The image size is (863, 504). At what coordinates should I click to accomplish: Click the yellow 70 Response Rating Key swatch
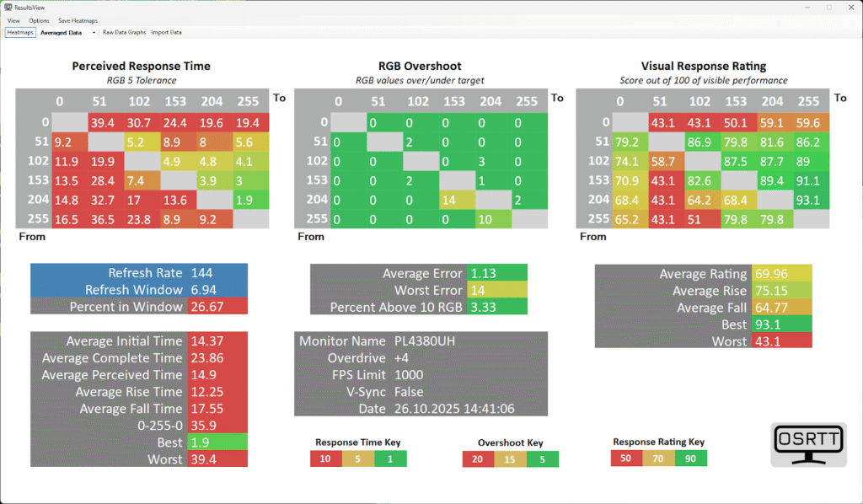(x=658, y=458)
